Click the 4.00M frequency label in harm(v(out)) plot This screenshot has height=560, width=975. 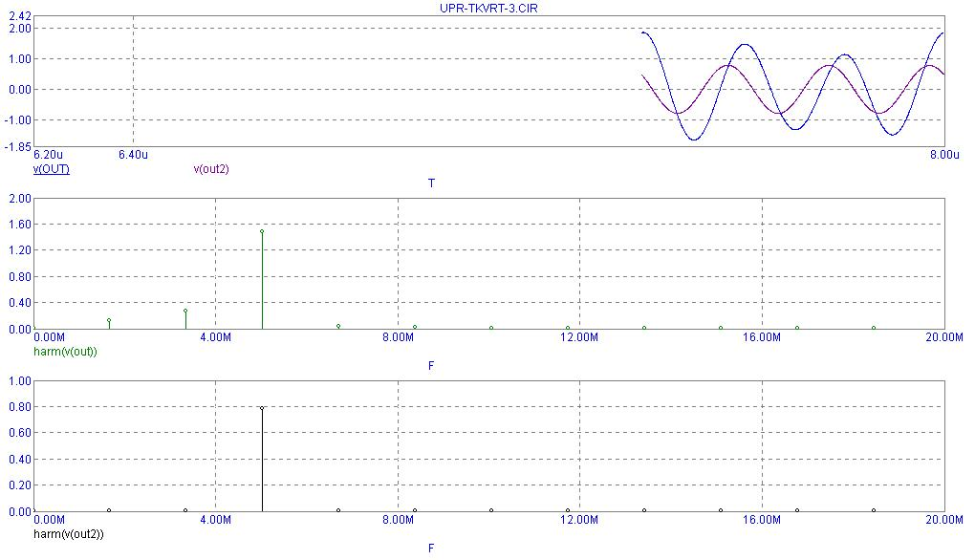[x=216, y=337]
